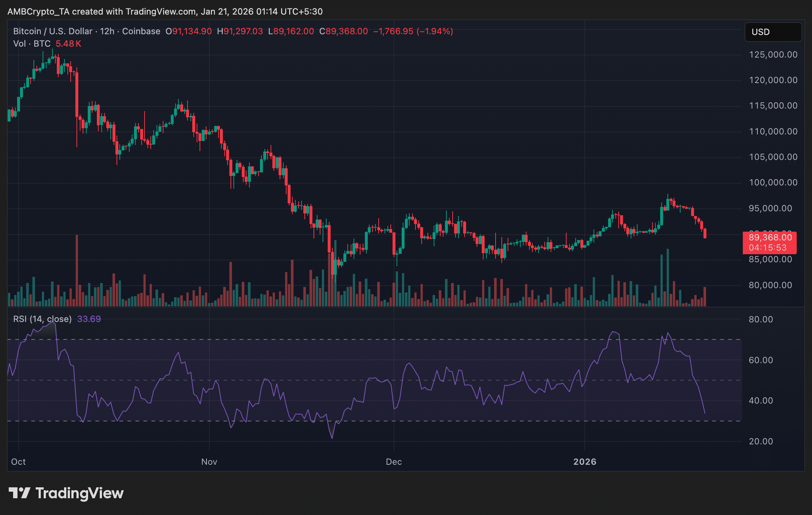Click the RSI 80.00 scale label
Viewport: 812px width, 515px height.
click(x=761, y=319)
